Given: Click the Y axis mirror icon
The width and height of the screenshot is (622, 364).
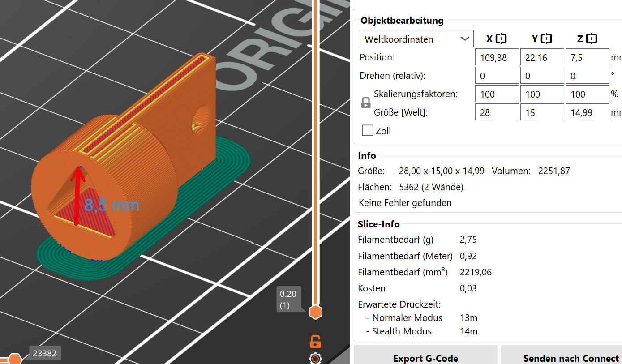Looking at the screenshot, I should (546, 39).
